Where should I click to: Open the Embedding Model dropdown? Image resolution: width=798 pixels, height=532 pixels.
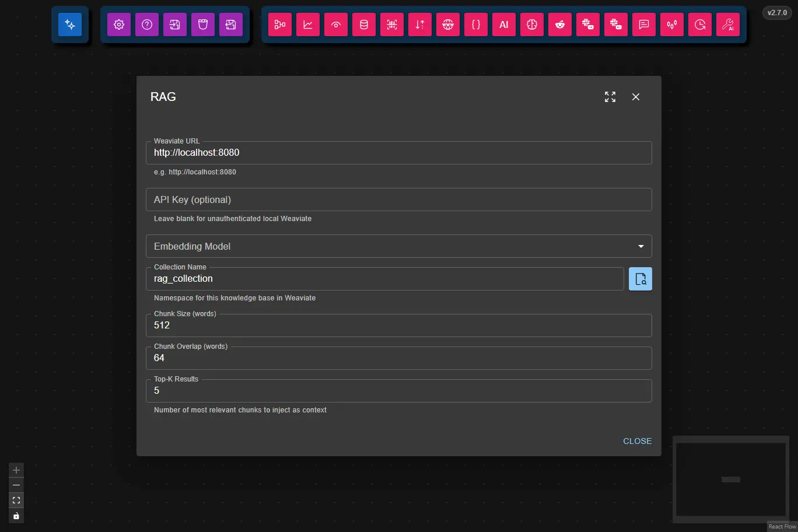coord(399,246)
